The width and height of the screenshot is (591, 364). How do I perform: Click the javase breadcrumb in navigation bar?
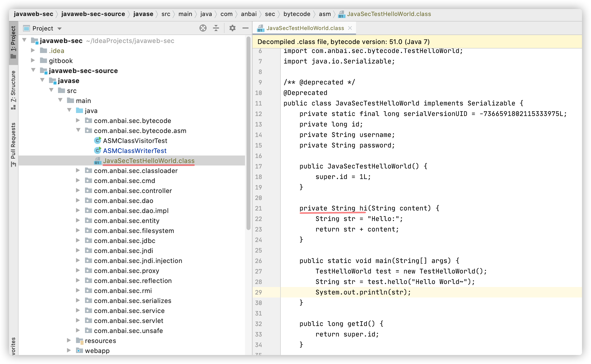(x=143, y=14)
